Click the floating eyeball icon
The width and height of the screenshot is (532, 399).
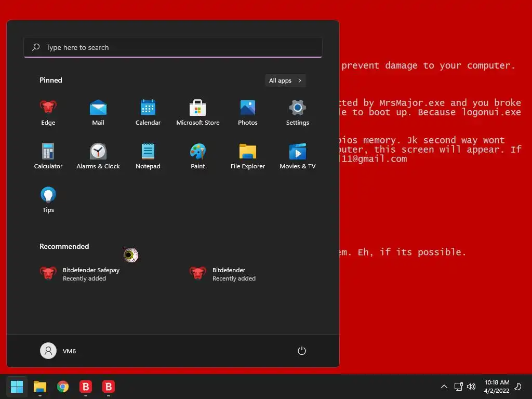130,255
